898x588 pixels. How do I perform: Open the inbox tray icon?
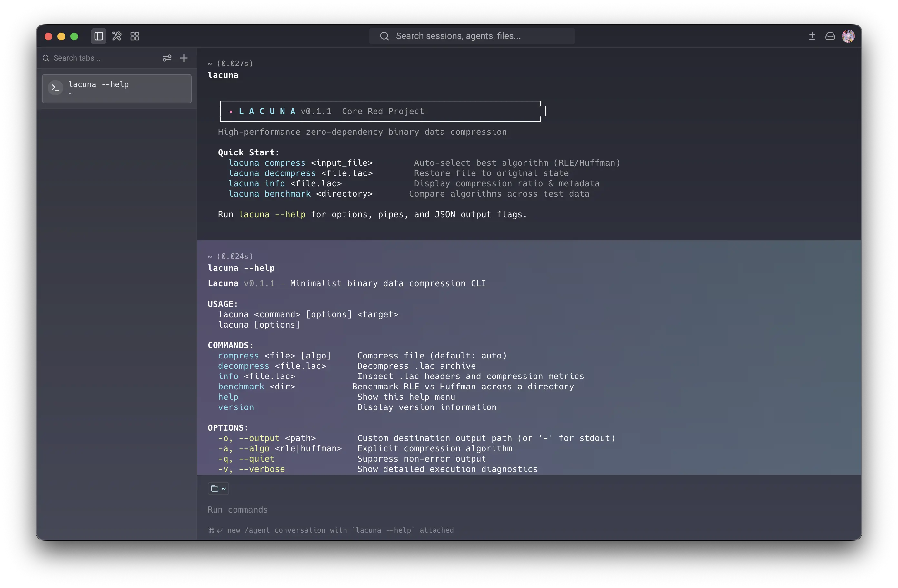pyautogui.click(x=830, y=36)
